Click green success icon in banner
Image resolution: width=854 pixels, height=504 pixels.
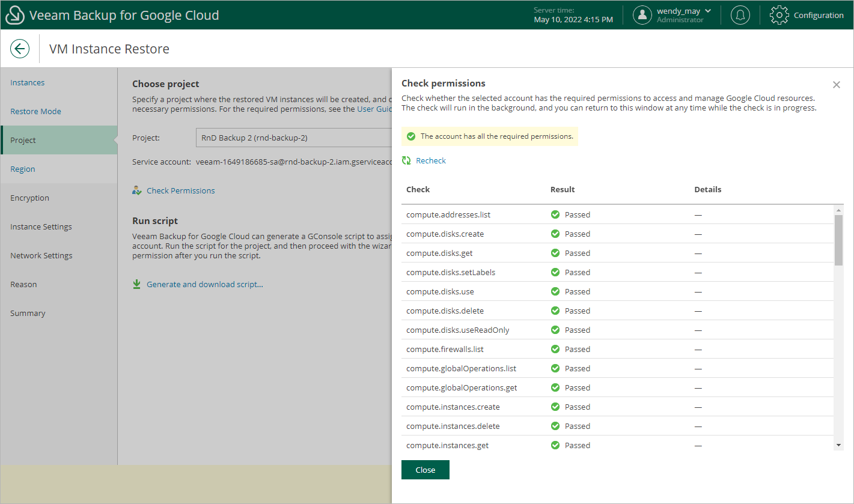point(411,136)
